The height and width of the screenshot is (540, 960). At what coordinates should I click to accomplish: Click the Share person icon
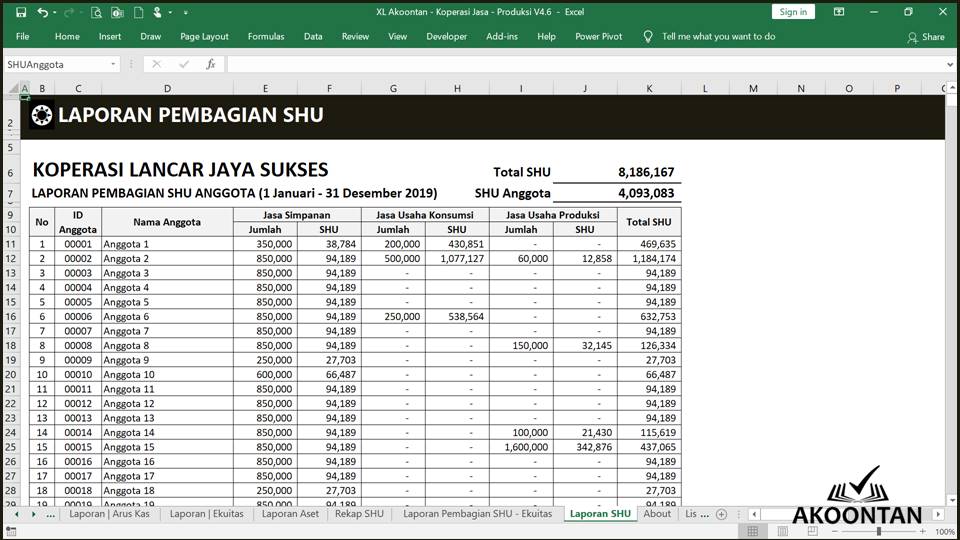coord(912,37)
